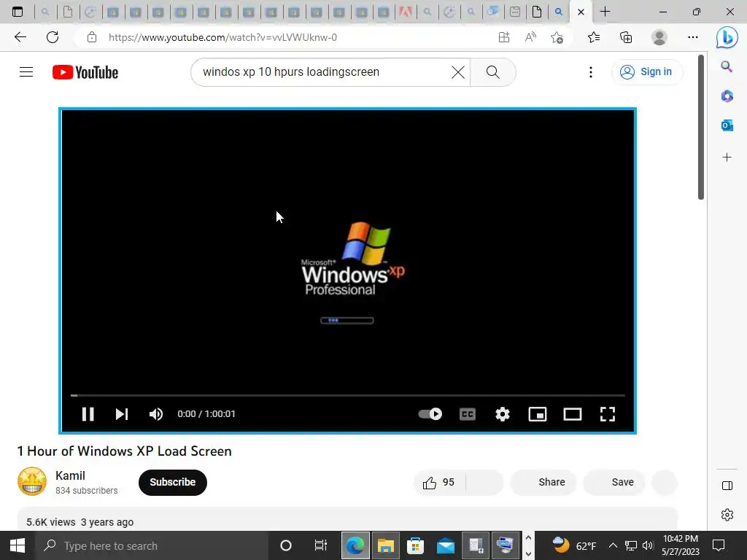This screenshot has width=747, height=560.
Task: Open the Edge profile avatar
Action: click(659, 37)
